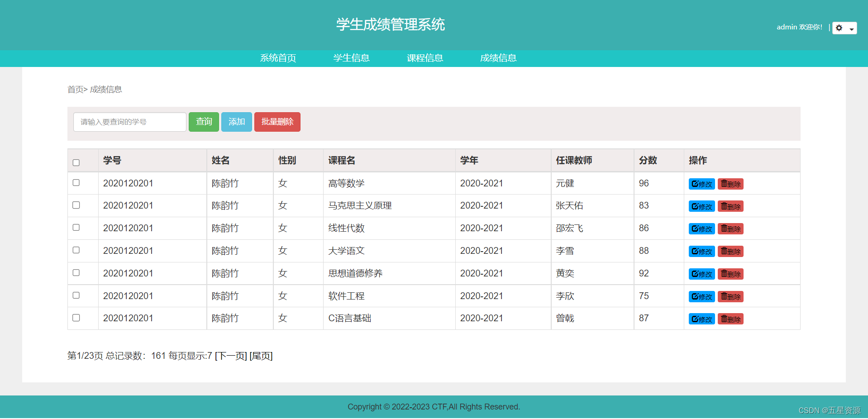868x419 pixels.
Task: Click the score value 83
Action: tap(644, 206)
